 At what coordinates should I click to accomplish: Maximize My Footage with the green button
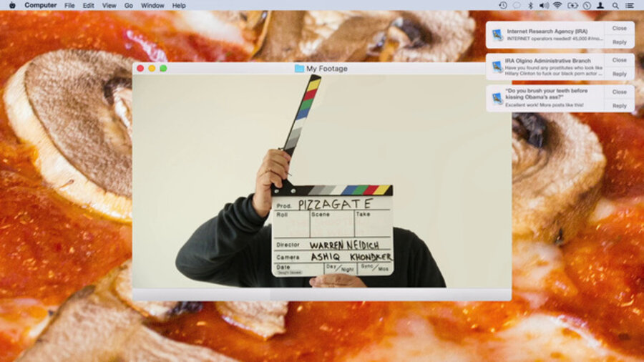163,69
